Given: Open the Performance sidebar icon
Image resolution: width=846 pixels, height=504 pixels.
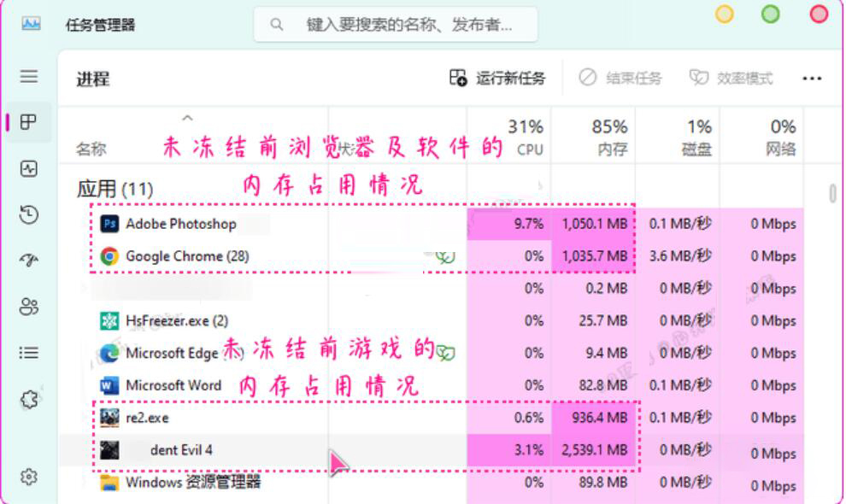Looking at the screenshot, I should pyautogui.click(x=29, y=169).
